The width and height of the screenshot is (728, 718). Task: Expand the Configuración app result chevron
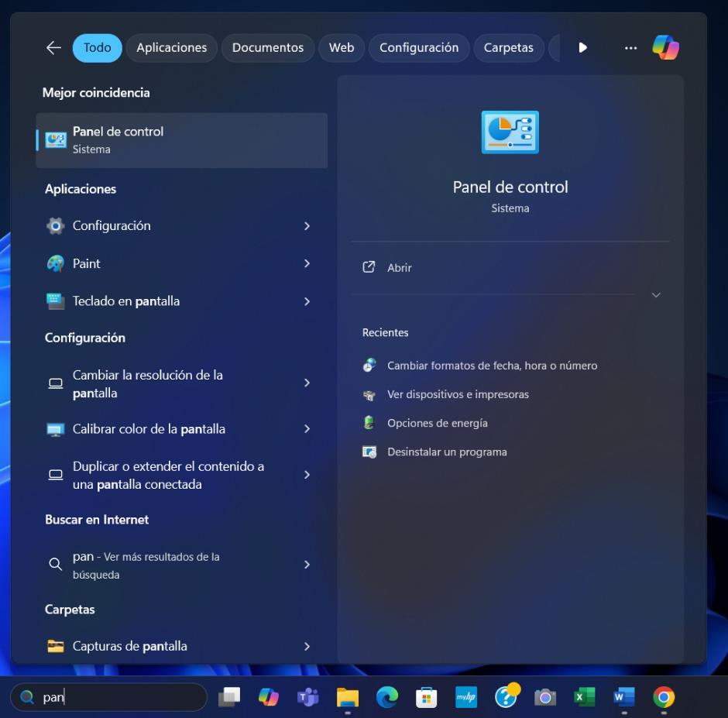(307, 225)
